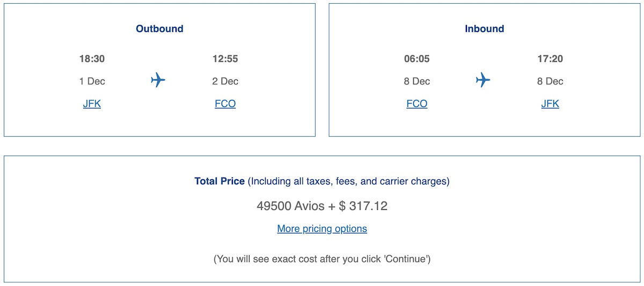Click the 06:05 inbound departure time

tap(417, 59)
